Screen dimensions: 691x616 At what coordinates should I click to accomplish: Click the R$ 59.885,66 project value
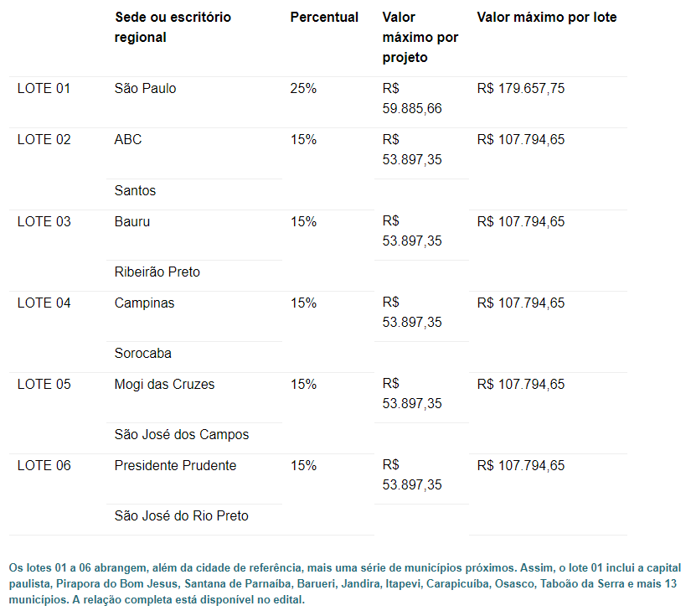coord(411,99)
